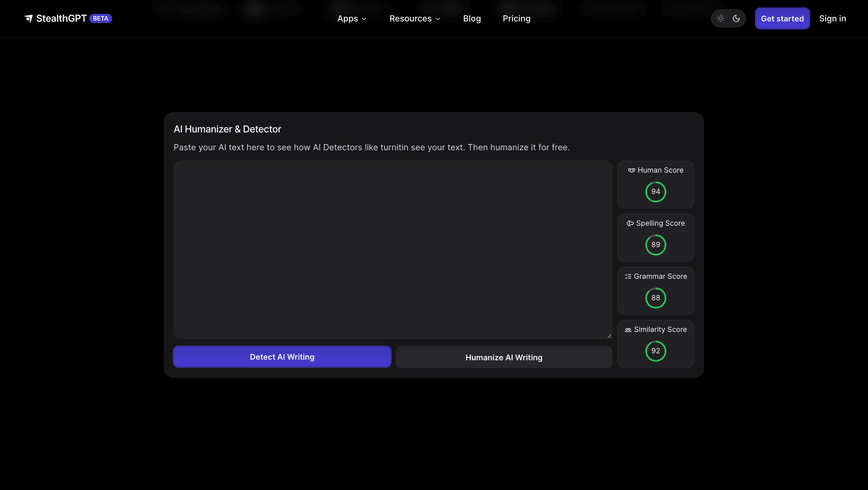The width and height of the screenshot is (868, 490).
Task: Click inside the AI text input area
Action: (392, 250)
